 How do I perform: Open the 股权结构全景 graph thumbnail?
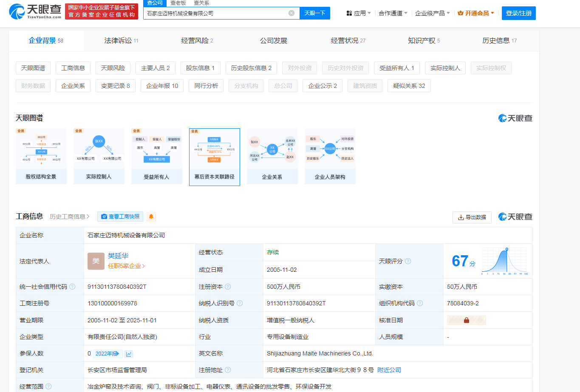coord(41,156)
